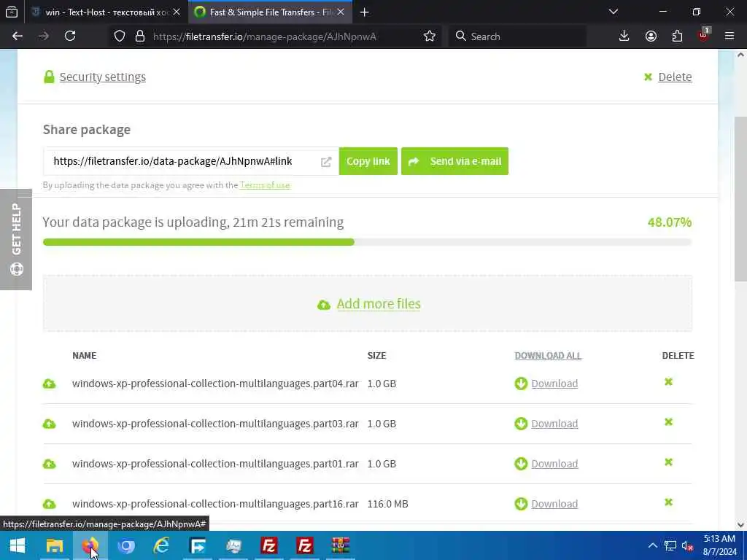
Task: Click Download link for part04.rar
Action: point(554,384)
